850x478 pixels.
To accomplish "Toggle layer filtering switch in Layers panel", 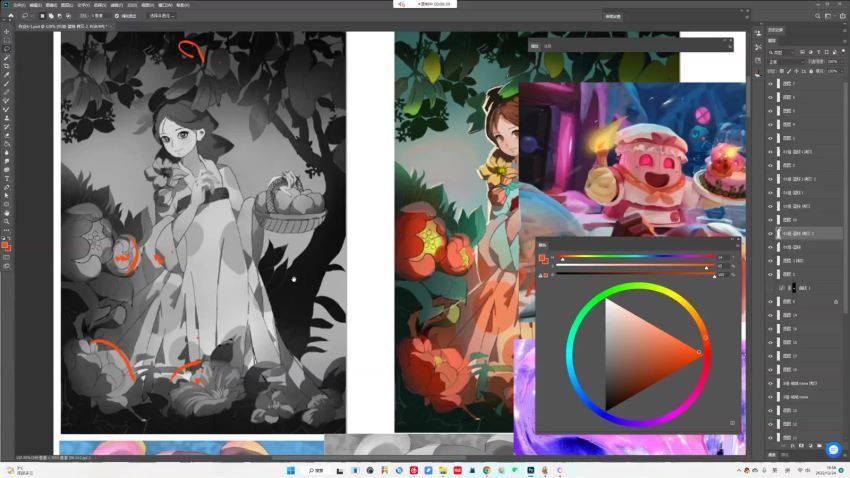I will point(843,51).
